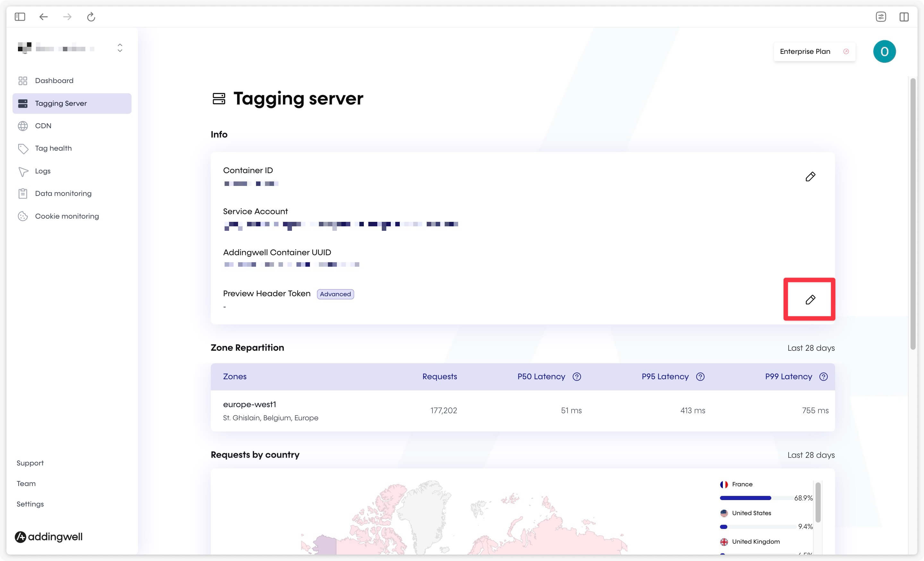Click the CDN globe icon
Screen dimensions: 924x561
(x=23, y=126)
